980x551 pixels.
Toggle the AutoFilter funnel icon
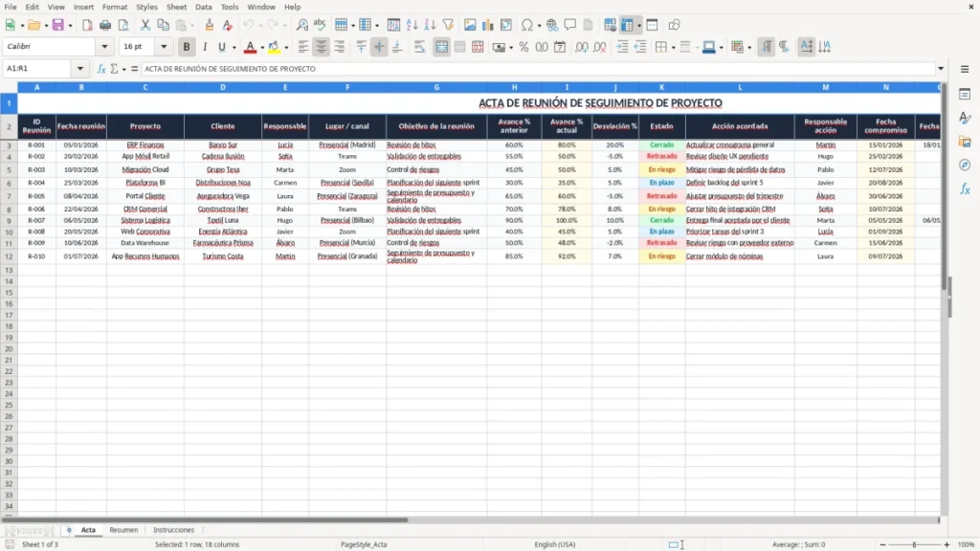click(448, 25)
